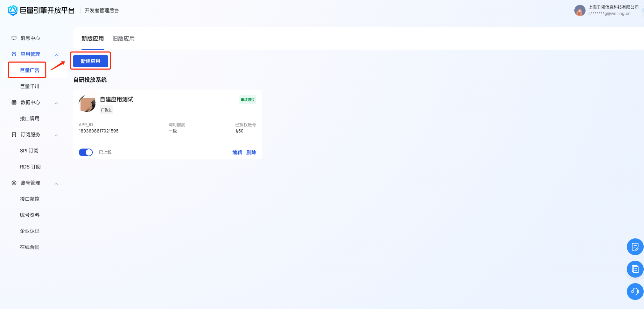The height and width of the screenshot is (309, 644).
Task: Click the 应用管理 sidebar icon
Action: (14, 54)
